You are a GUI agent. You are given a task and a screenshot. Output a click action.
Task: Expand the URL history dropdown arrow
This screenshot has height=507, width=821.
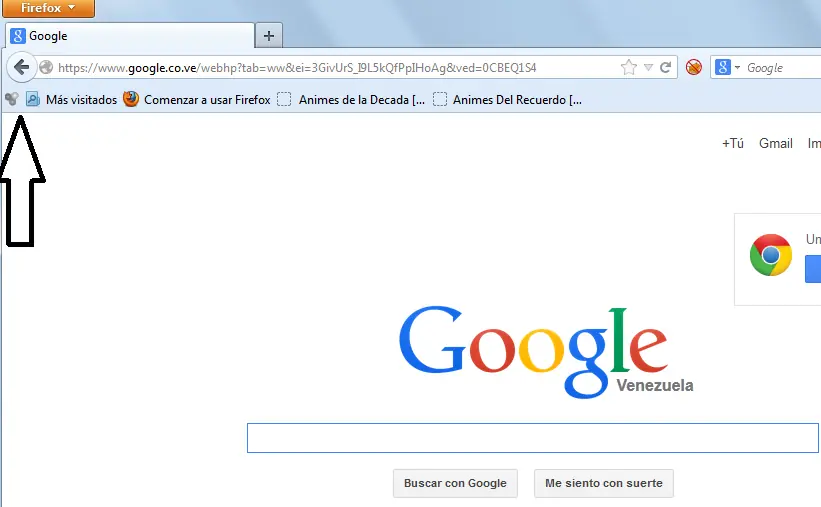coord(648,68)
